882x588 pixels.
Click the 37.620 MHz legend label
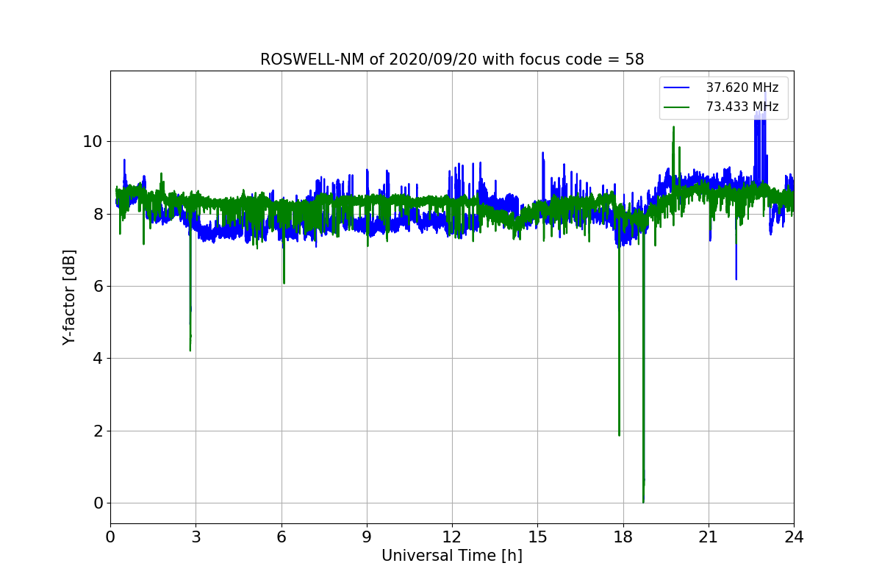pyautogui.click(x=742, y=87)
